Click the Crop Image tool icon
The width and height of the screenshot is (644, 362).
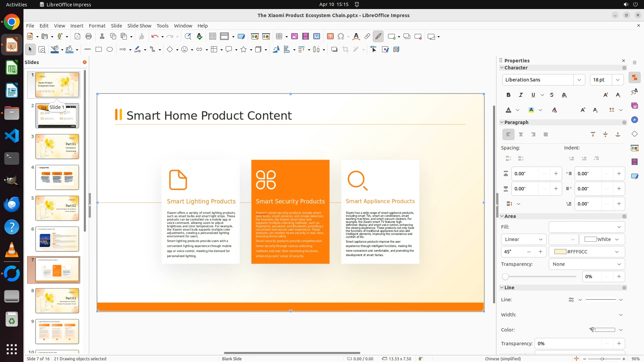(x=345, y=50)
